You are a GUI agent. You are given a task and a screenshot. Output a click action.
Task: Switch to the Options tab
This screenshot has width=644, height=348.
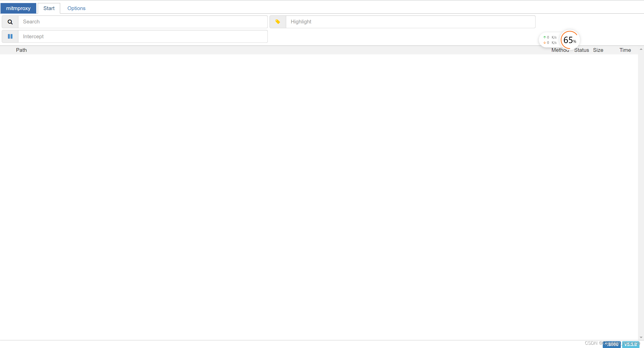tap(76, 8)
